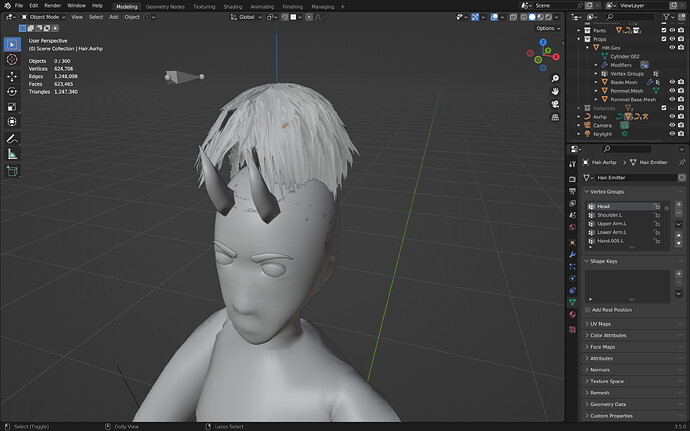Open the Tool properties tab
The width and height of the screenshot is (690, 431).
572,164
